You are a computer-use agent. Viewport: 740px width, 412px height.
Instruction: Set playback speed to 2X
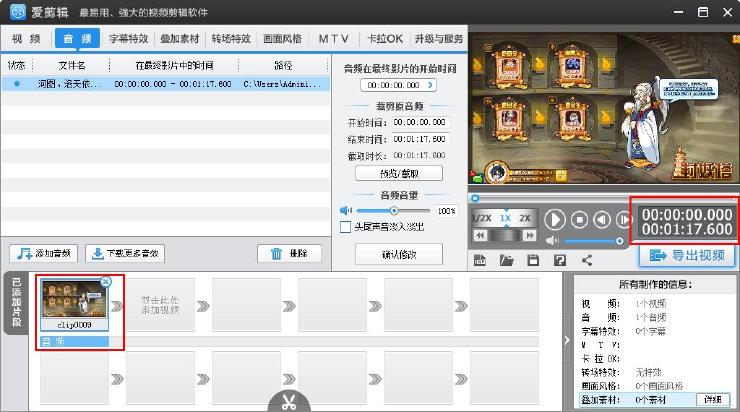[525, 218]
